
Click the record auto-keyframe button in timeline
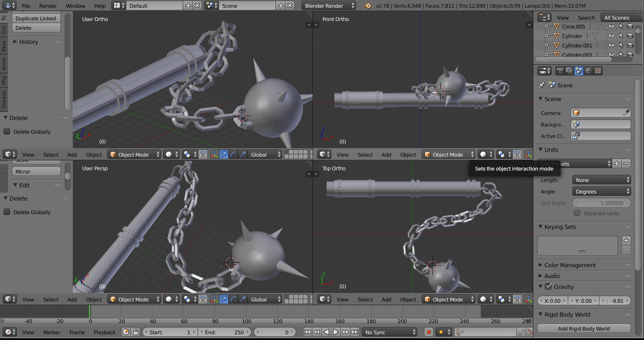pyautogui.click(x=428, y=332)
